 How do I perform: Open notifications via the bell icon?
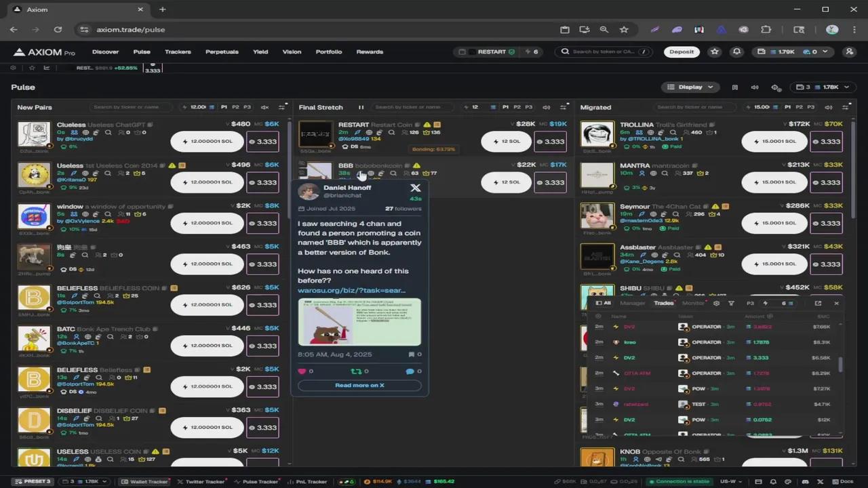(x=737, y=52)
